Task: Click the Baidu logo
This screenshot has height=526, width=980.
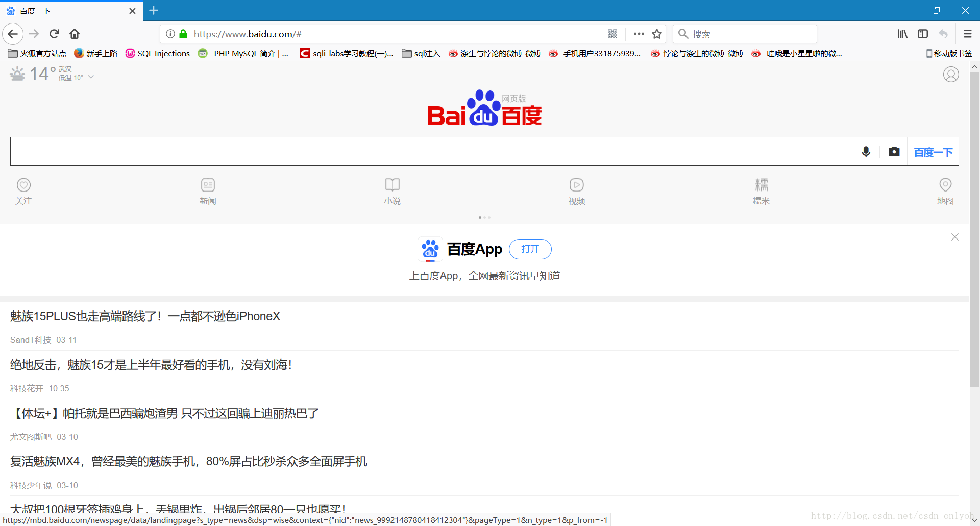Action: pyautogui.click(x=484, y=108)
